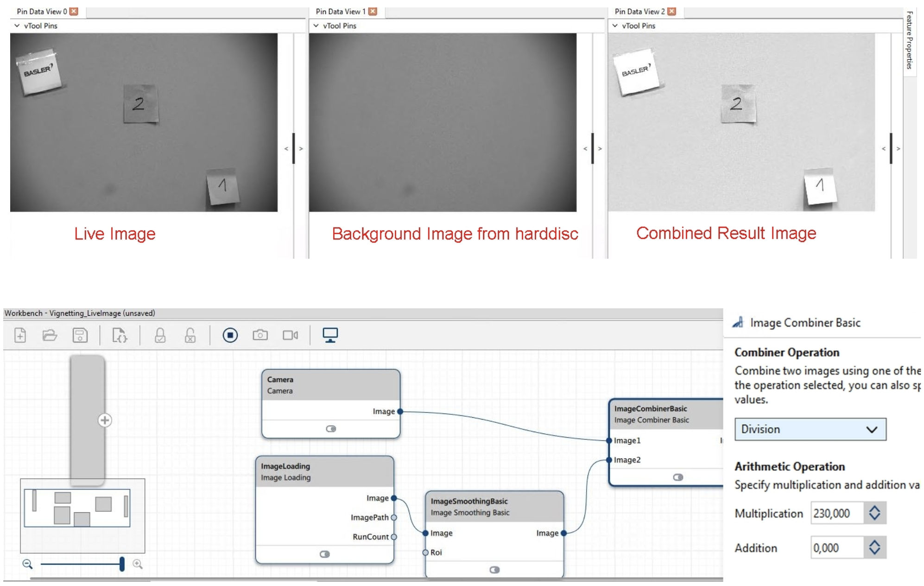Collapse vTool Pins in Pin Data View 0
Screen dimensions: 924x586
click(17, 25)
